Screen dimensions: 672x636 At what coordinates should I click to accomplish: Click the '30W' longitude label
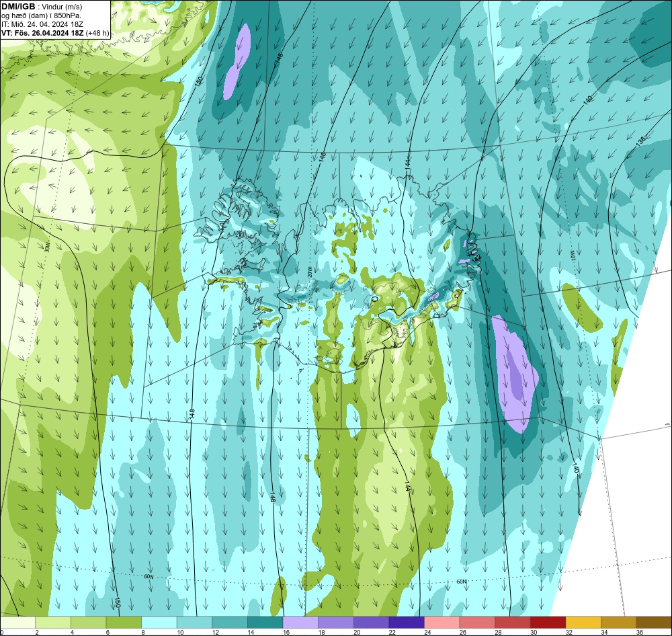click(x=47, y=247)
